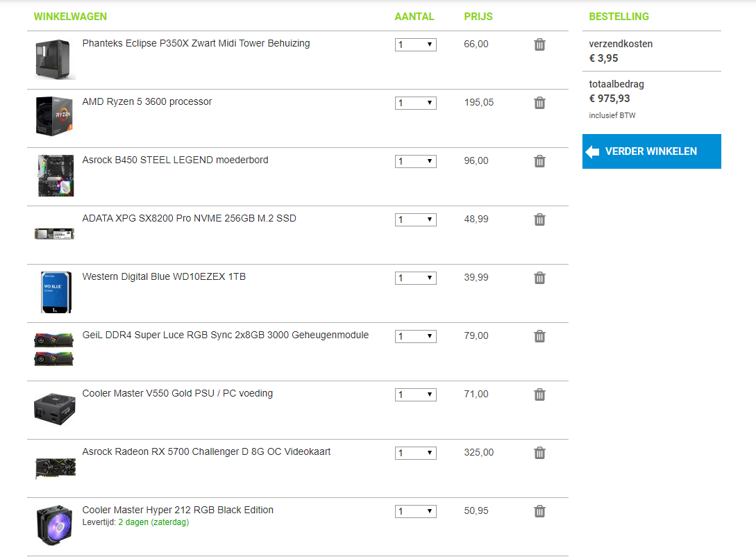
Task: Delete Cooler Master V550 Gold PSU row
Action: (539, 394)
